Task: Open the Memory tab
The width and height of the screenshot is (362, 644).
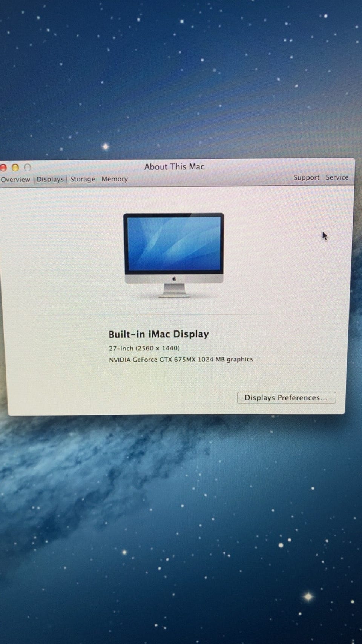Action: pos(115,179)
